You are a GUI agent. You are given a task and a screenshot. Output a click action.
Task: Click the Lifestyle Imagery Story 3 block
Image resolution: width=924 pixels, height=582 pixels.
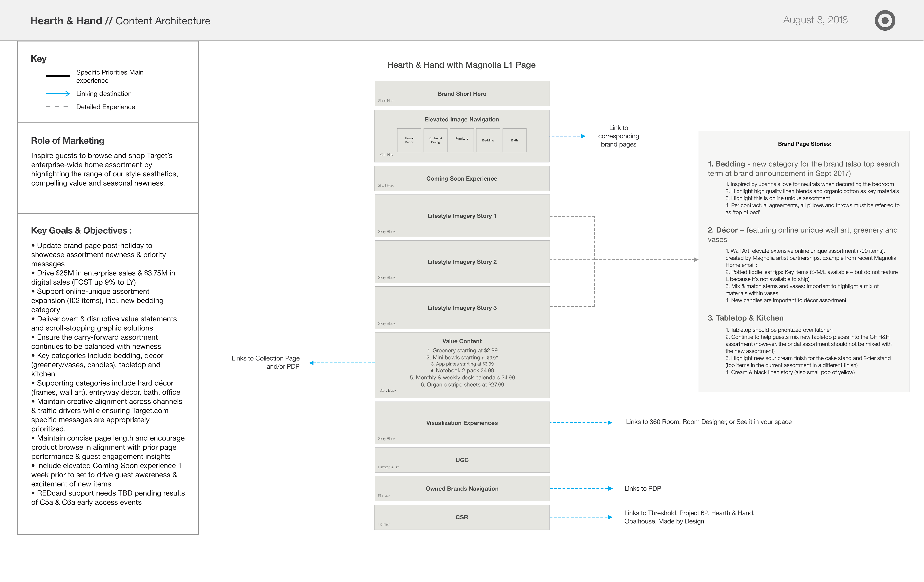click(462, 308)
